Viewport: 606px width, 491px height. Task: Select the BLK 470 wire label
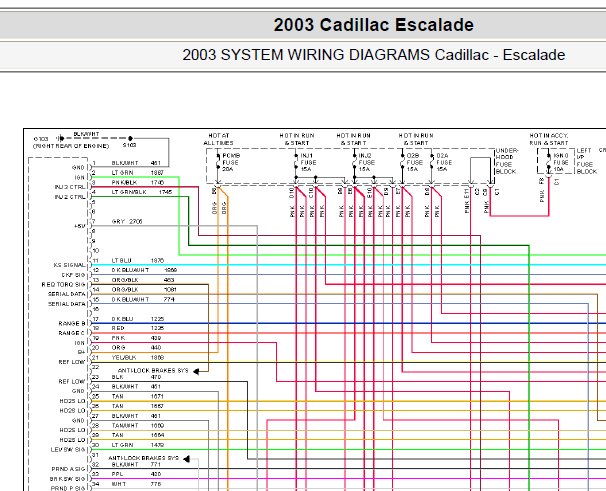[x=136, y=377]
